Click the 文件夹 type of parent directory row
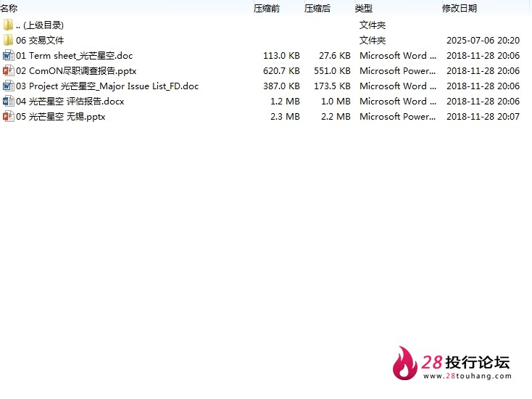532x399 pixels. (373, 25)
